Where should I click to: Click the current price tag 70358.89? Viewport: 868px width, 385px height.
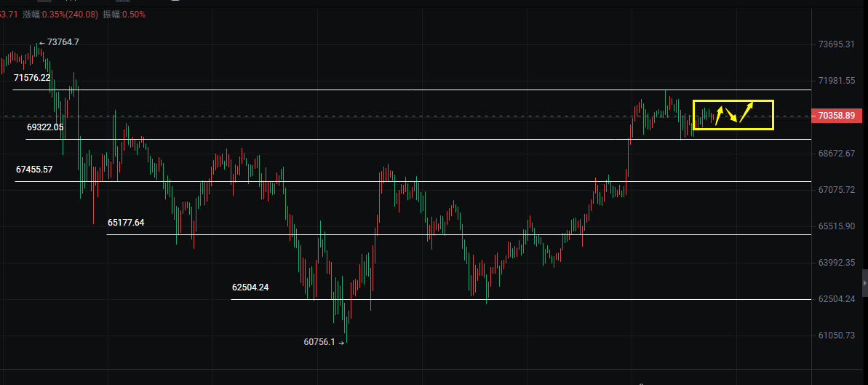click(839, 116)
